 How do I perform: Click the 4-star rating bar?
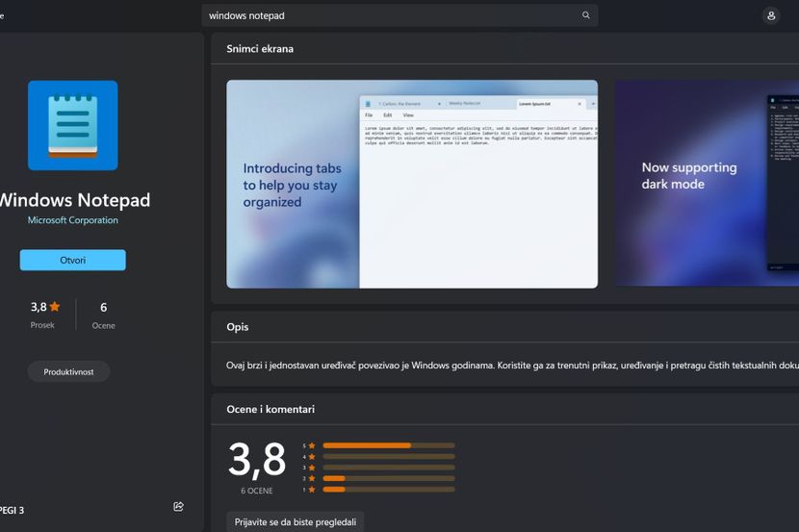[x=389, y=457]
